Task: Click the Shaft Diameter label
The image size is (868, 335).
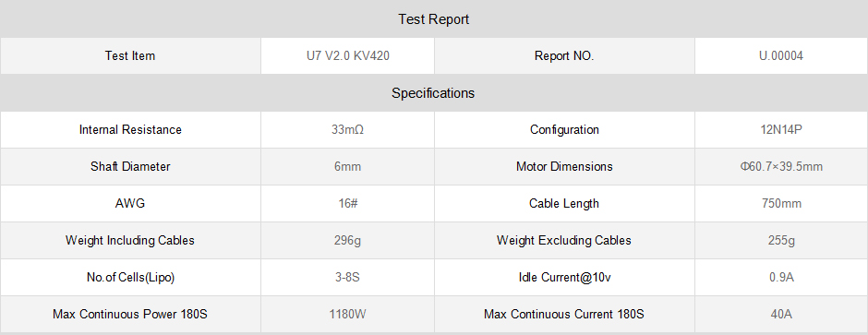Action: point(130,166)
